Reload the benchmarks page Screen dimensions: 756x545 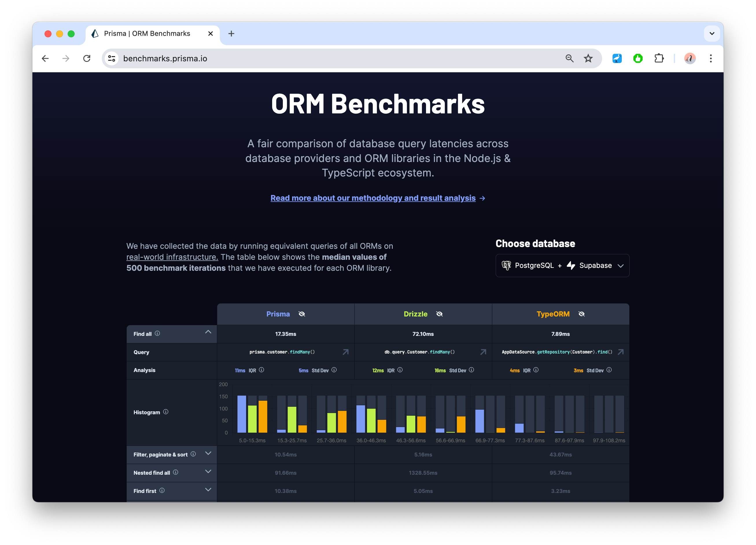click(x=87, y=59)
